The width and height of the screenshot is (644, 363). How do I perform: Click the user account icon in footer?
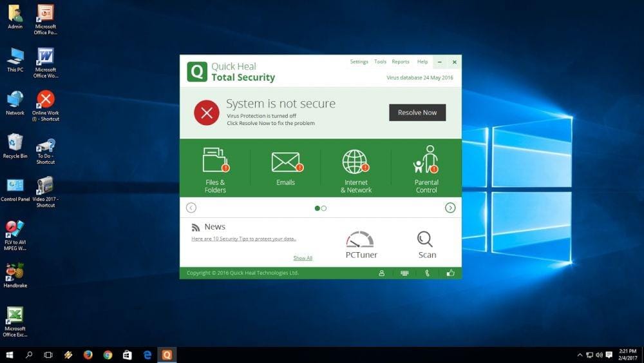point(381,273)
